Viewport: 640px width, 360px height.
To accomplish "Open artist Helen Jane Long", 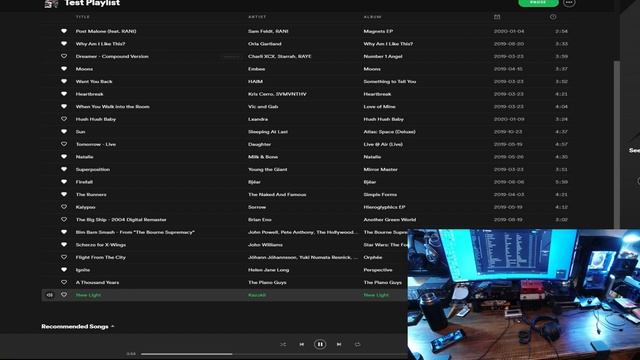I will [x=268, y=270].
